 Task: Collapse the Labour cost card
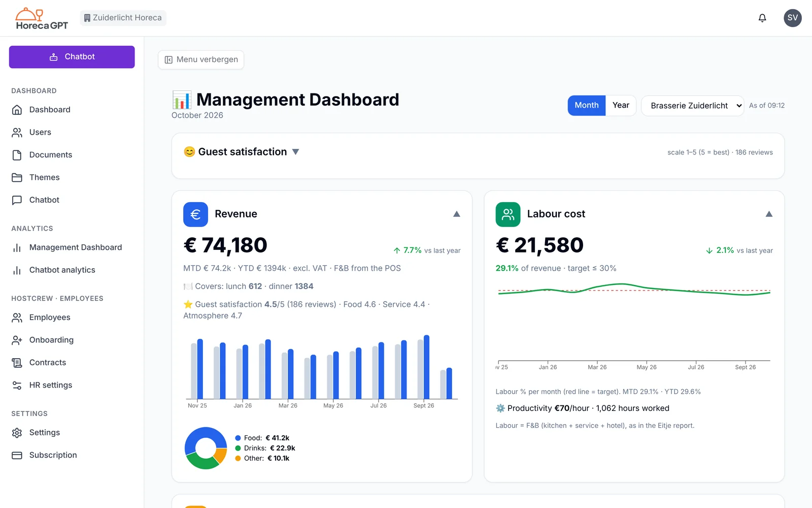click(x=769, y=214)
